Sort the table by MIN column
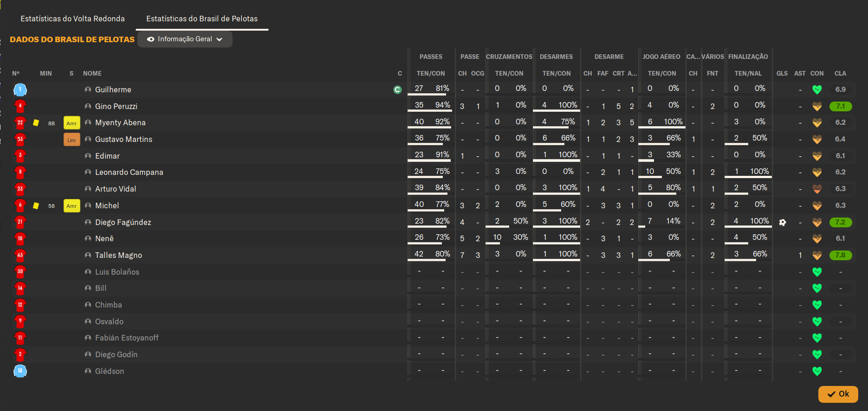Viewport: 868px width, 411px height. click(x=46, y=73)
